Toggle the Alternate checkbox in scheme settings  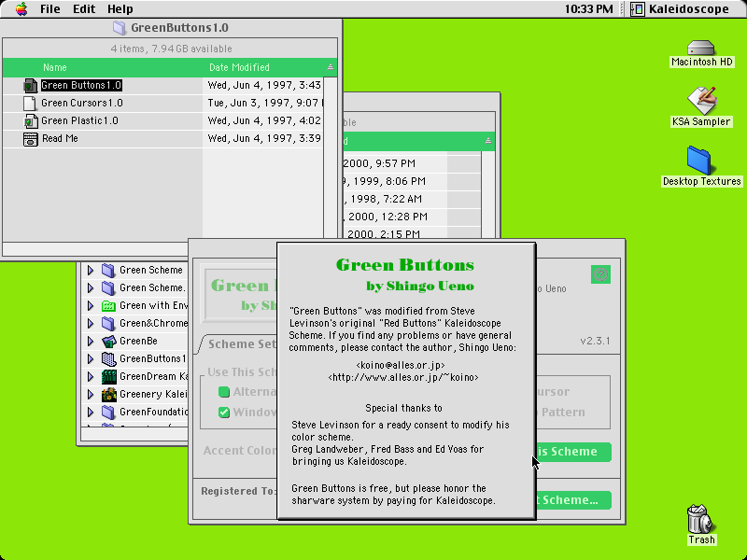[224, 392]
